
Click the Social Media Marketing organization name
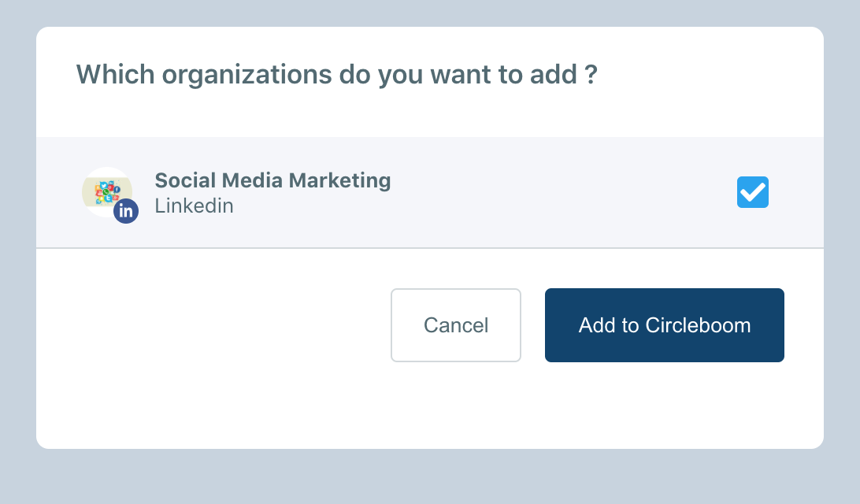tap(272, 180)
